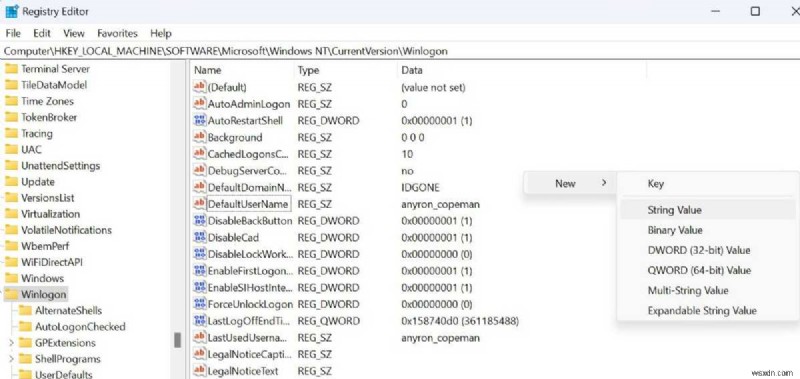Image resolution: width=800 pixels, height=379 pixels.
Task: Click the folder icon next to AutoLogonChecked
Action: [25, 326]
